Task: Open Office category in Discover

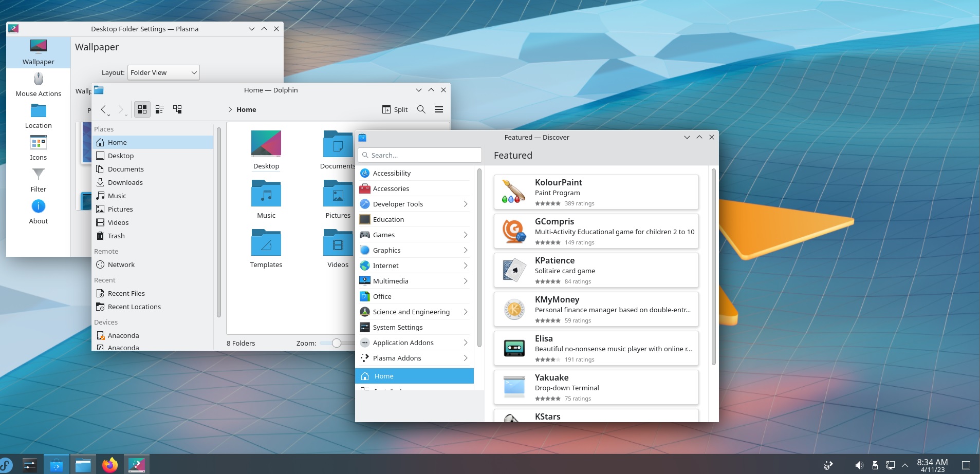Action: [415, 296]
